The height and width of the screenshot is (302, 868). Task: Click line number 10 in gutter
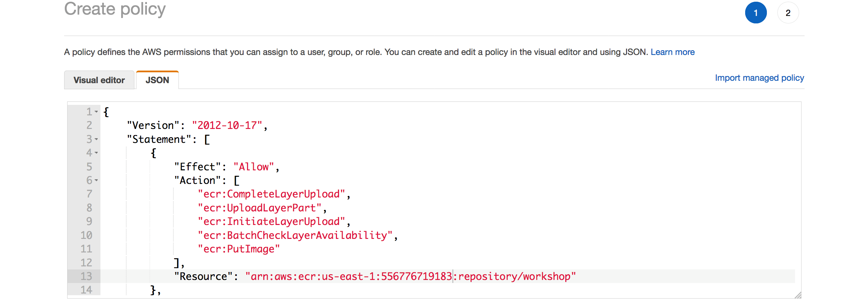point(86,235)
